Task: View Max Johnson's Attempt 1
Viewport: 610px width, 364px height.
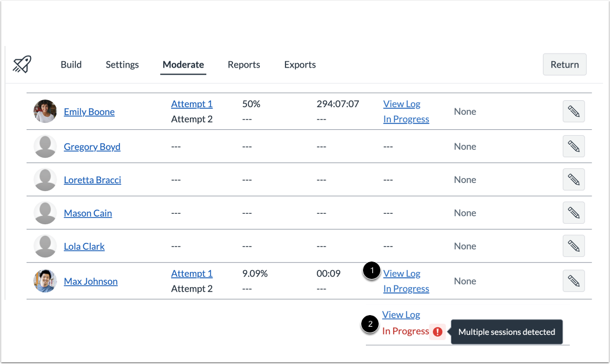Action: (192, 273)
